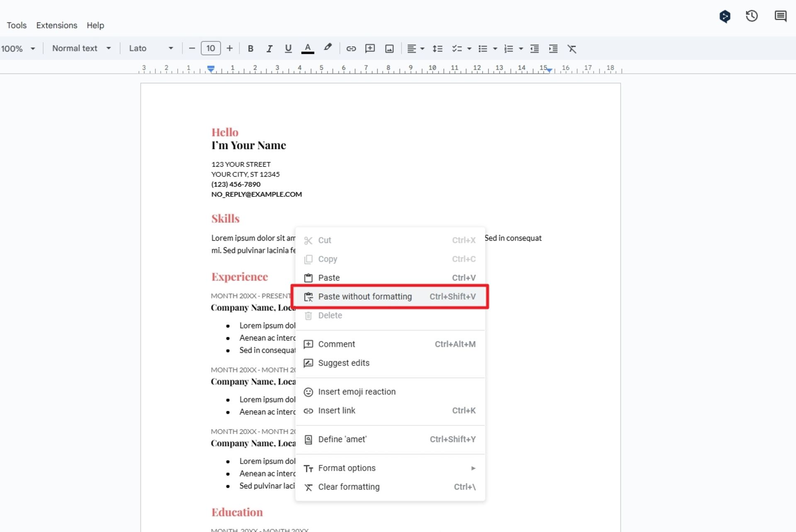Toggle the indentation increase icon

coord(553,48)
